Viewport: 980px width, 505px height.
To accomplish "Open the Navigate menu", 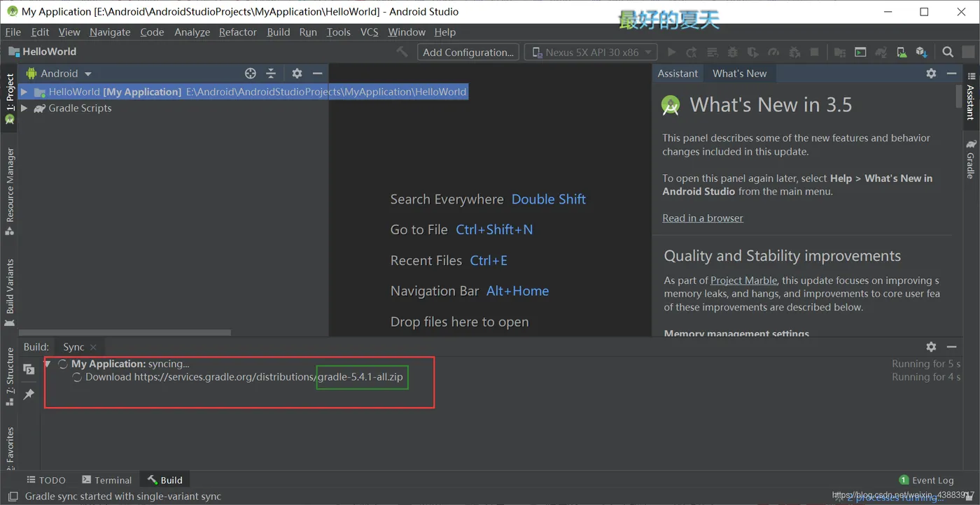I will click(x=110, y=32).
